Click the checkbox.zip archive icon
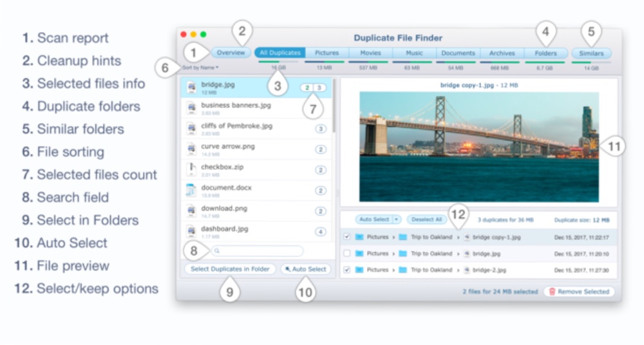The width and height of the screenshot is (644, 345). [x=191, y=169]
